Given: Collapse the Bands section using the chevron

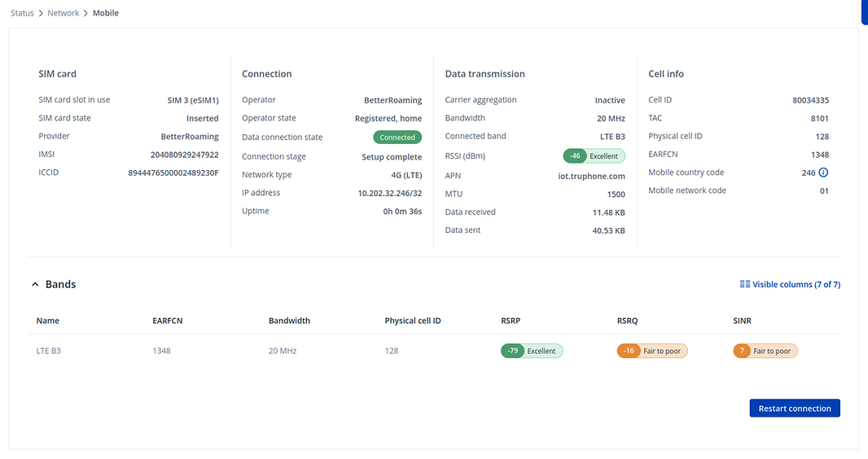Looking at the screenshot, I should pos(35,285).
